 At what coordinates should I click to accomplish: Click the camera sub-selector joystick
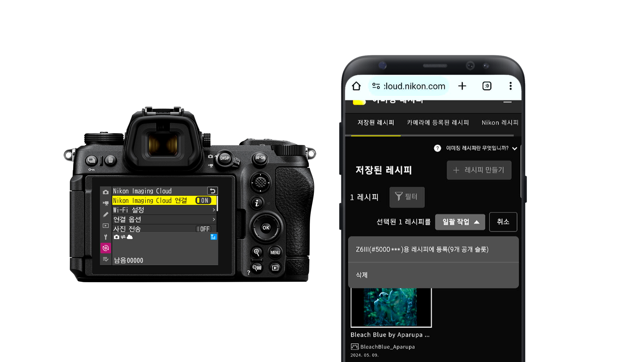260,182
